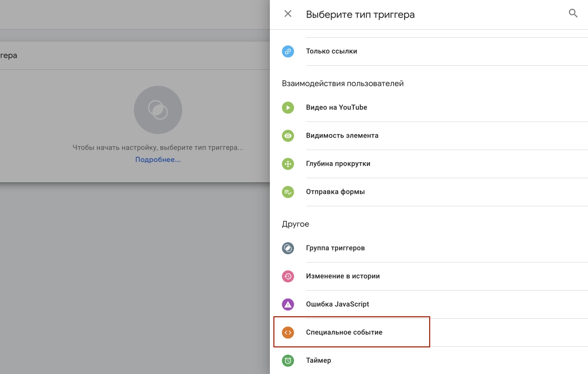Click the pink history change icon

[288, 276]
